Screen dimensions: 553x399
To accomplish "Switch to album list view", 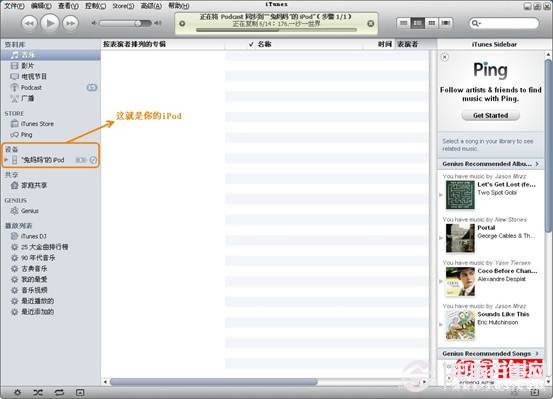I will (418, 23).
